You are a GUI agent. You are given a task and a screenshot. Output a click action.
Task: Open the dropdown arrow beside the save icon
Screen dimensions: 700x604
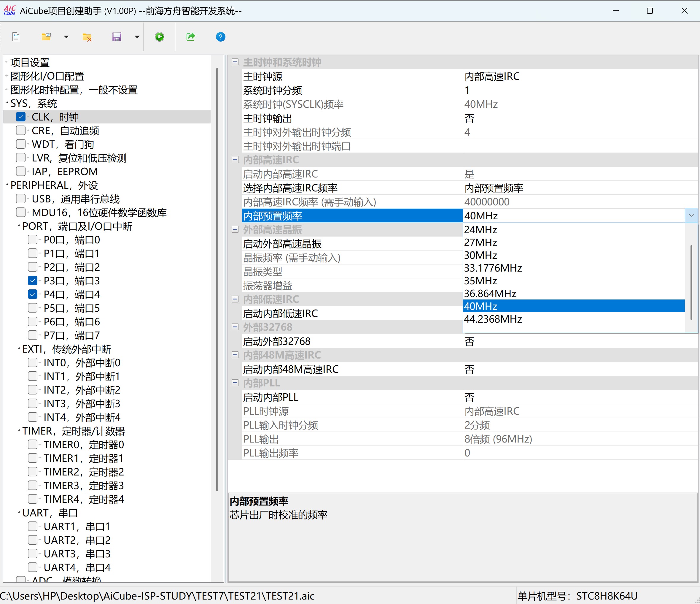(137, 37)
